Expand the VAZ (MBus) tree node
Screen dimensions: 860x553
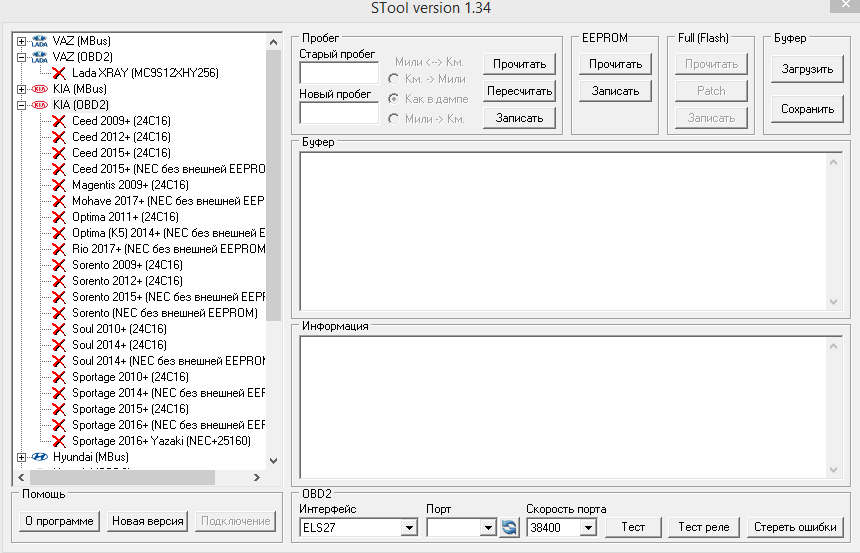click(x=22, y=41)
